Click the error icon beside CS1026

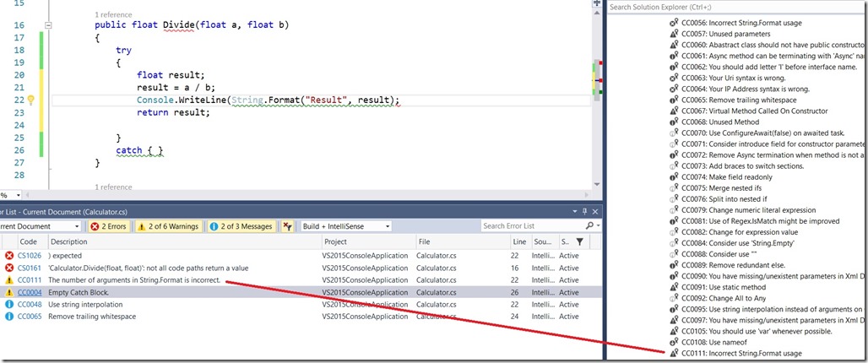[x=9, y=255]
